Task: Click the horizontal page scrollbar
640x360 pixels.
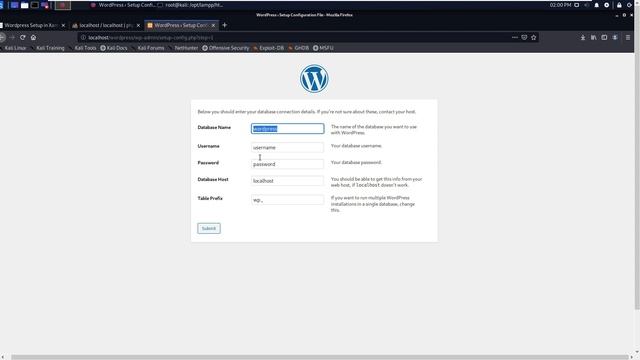Action: click(x=320, y=357)
